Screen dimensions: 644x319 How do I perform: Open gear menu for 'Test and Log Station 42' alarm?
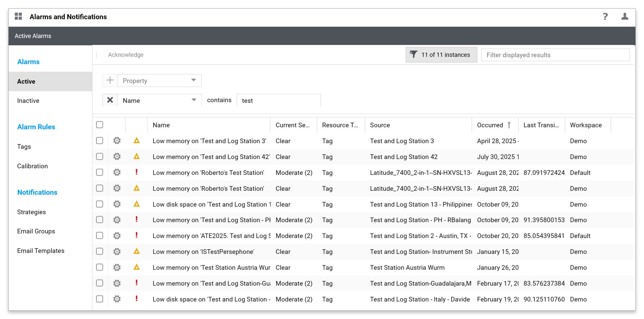(117, 157)
